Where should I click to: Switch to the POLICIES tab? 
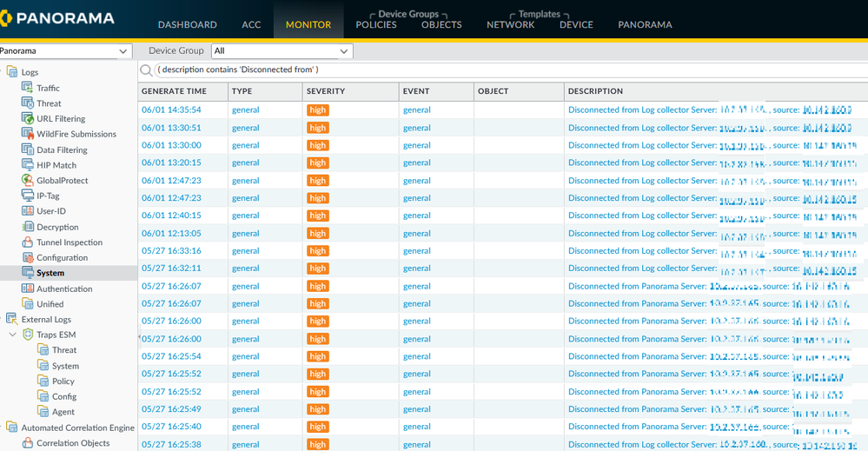[376, 24]
